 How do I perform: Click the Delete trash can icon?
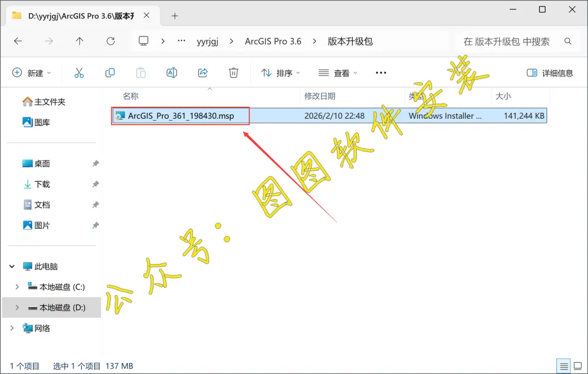pos(234,73)
